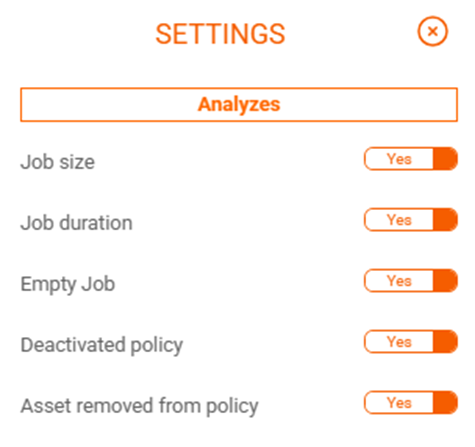Screen dimensions: 475x447
Task: Disable the Job duration analysis switch
Action: (411, 220)
